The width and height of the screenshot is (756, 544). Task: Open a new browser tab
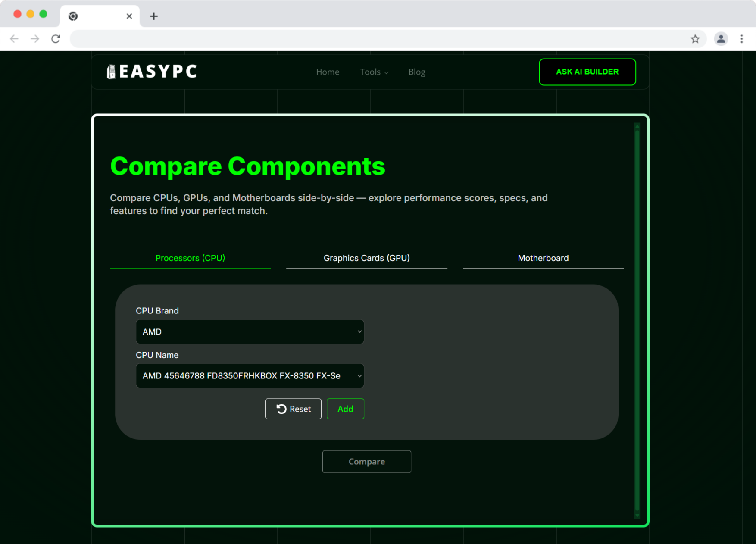[153, 16]
